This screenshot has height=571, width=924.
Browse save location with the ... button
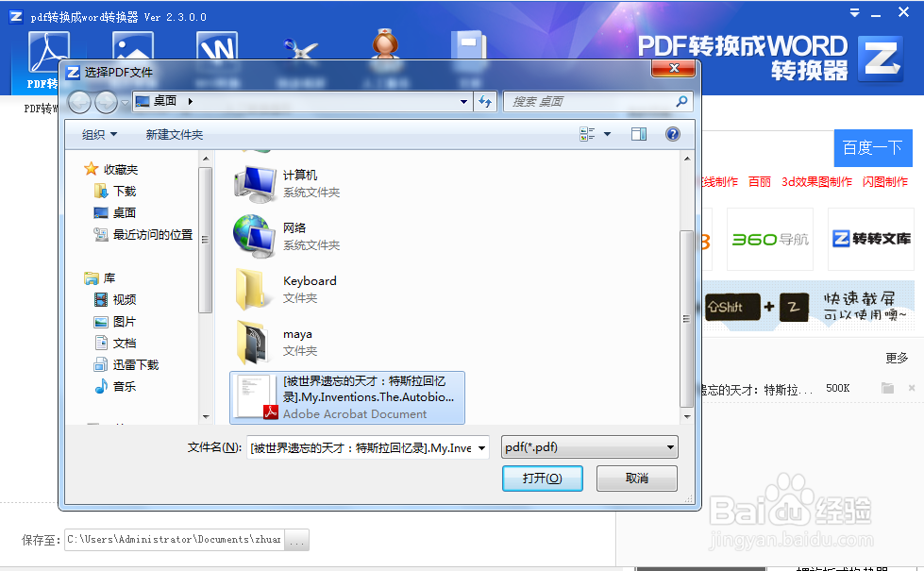click(x=295, y=540)
